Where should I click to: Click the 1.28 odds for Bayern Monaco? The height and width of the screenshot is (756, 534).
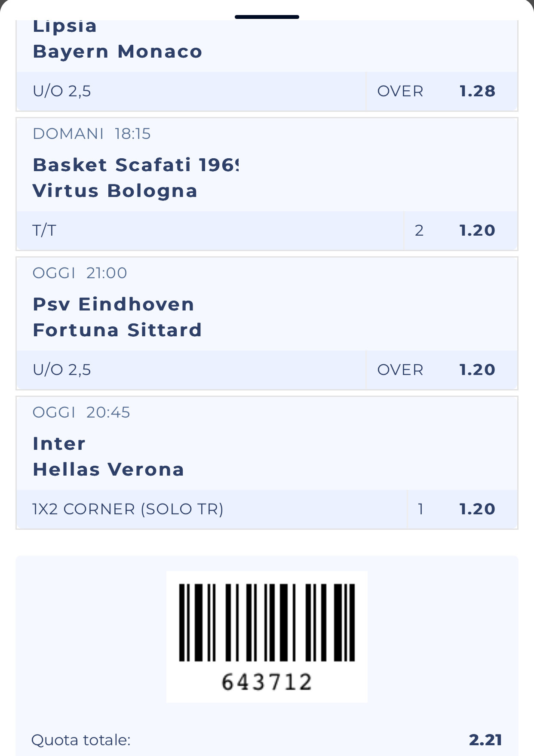477,91
